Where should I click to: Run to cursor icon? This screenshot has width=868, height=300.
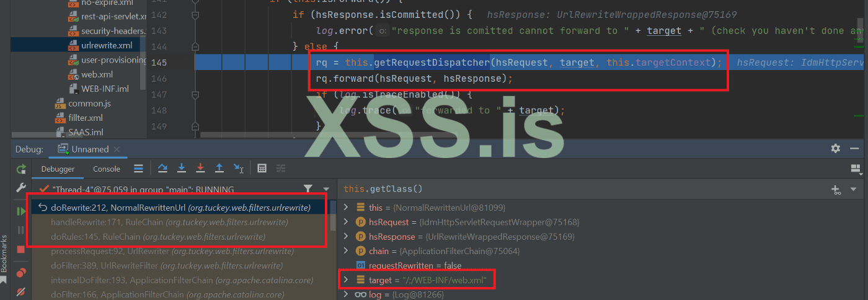click(x=238, y=169)
